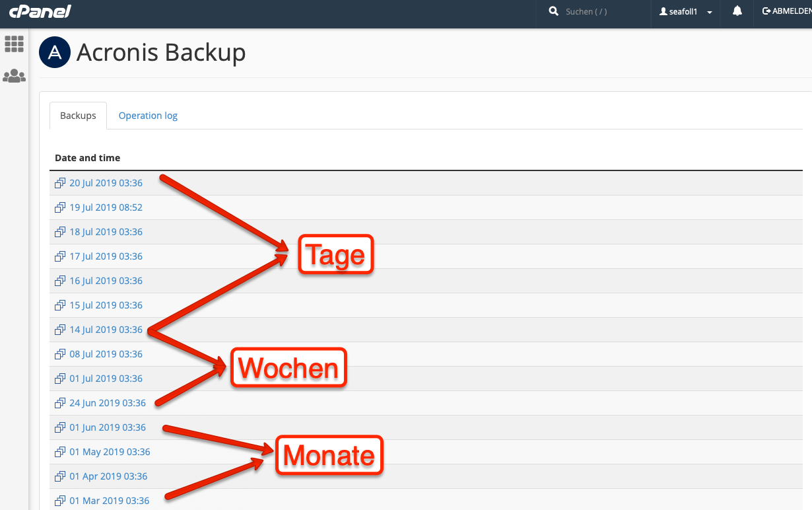Image resolution: width=812 pixels, height=510 pixels.
Task: Click backup icon beside 01 Jun 2019
Action: [x=60, y=427]
